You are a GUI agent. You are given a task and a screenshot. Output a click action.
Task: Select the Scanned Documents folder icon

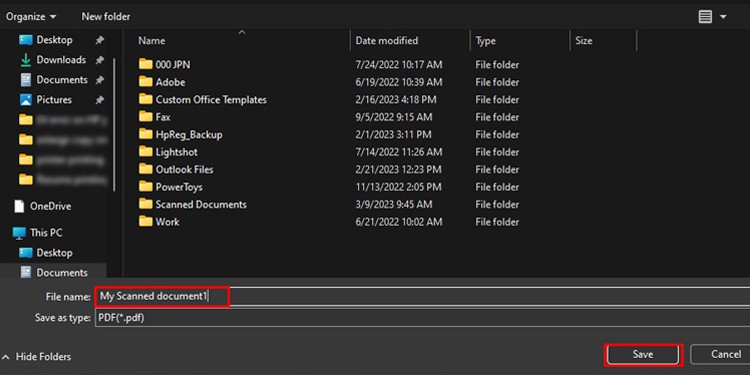pos(145,204)
